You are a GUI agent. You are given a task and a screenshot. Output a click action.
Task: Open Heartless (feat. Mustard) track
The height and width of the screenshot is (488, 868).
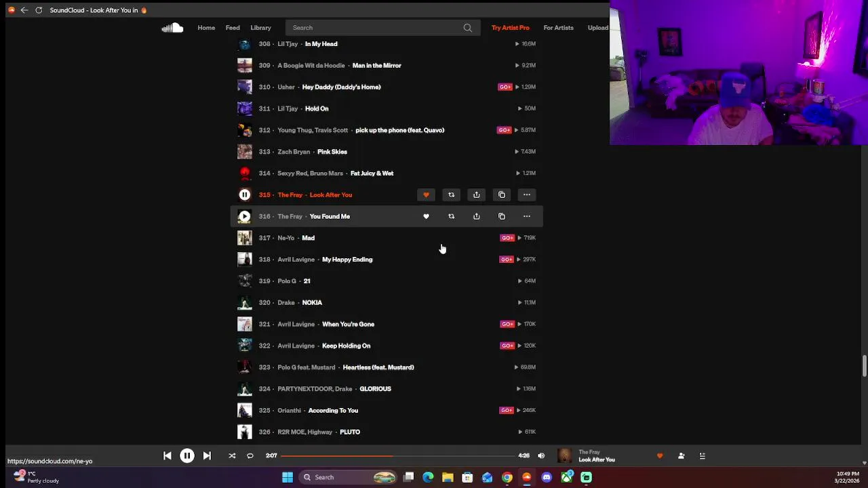coord(378,367)
